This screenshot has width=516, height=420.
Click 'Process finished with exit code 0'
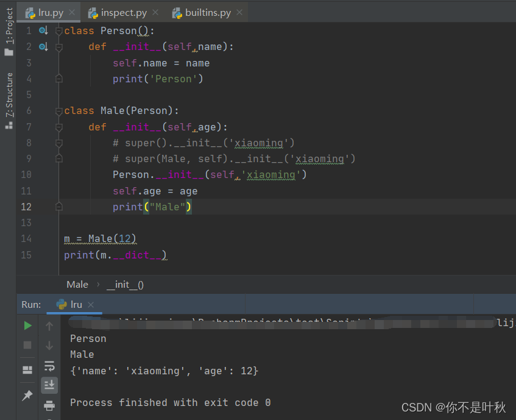pos(171,402)
